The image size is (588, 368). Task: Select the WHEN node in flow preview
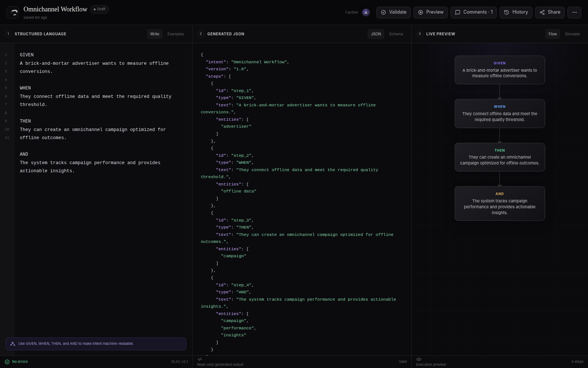pos(500,113)
